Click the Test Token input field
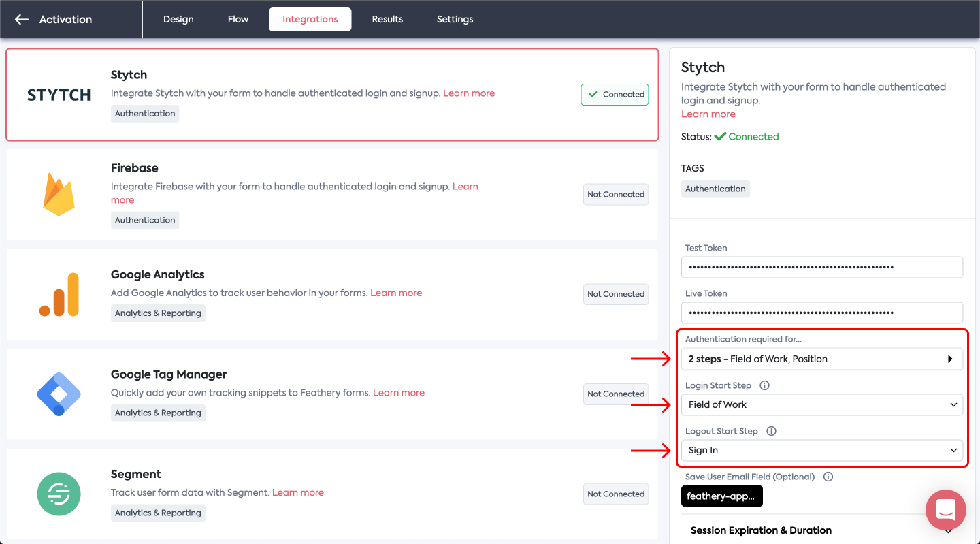Viewport: 980px width, 544px height. tap(821, 267)
